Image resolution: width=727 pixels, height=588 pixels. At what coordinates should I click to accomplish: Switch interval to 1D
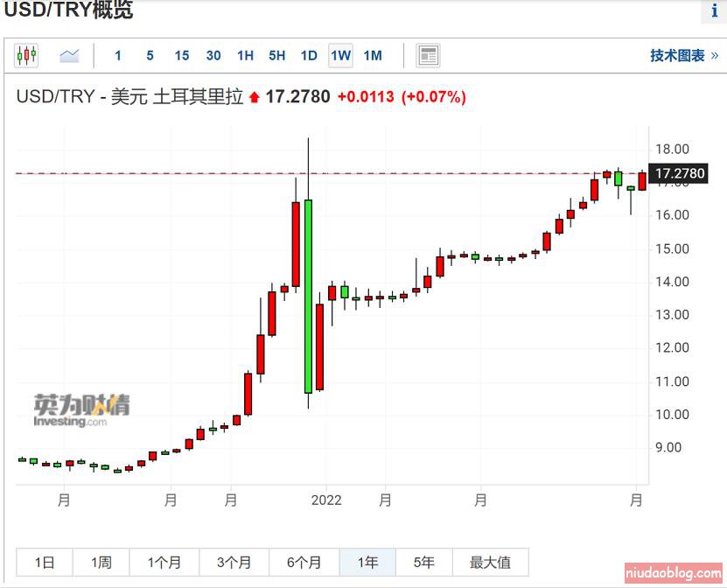(x=309, y=56)
